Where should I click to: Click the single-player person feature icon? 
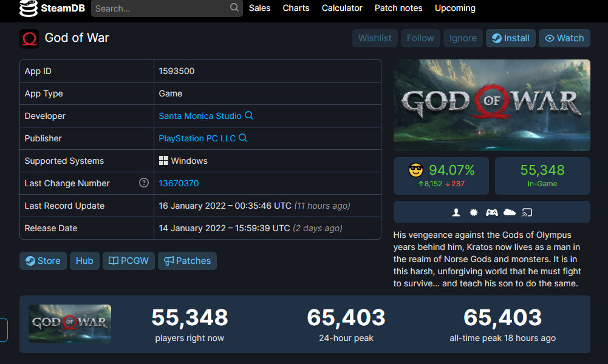point(456,212)
